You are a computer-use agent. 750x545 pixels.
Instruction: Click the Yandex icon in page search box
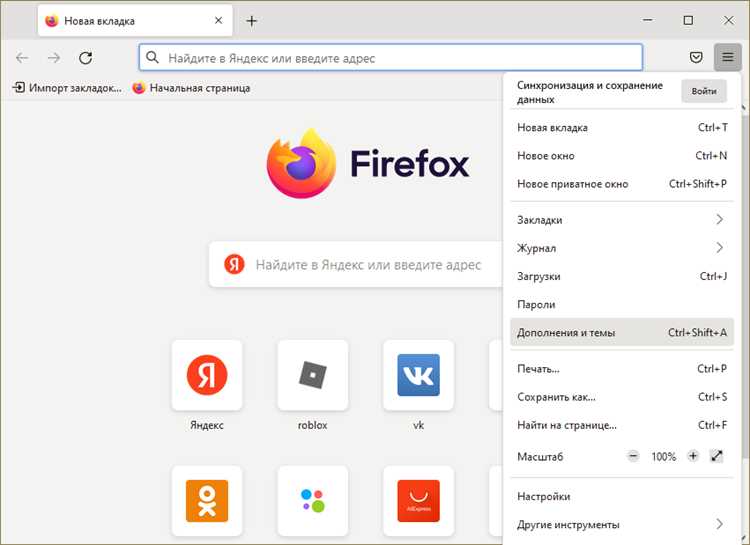(234, 264)
